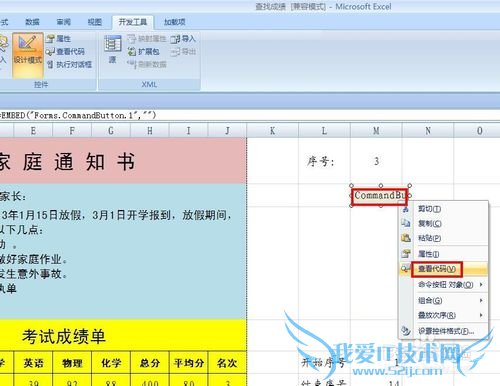The width and height of the screenshot is (500, 386).
Task: Select column header F
Action: pos(72,131)
